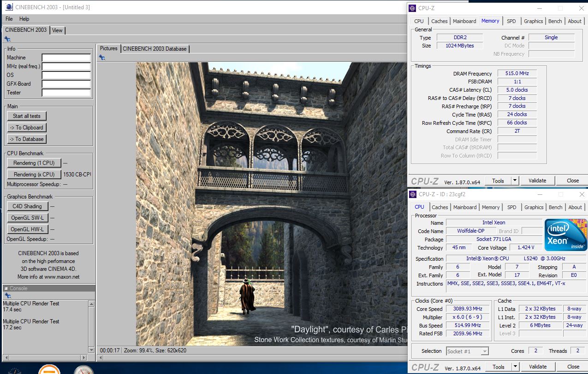This screenshot has width=588, height=374.
Task: Click the pin icon in the Pictures panel
Action: tap(102, 57)
